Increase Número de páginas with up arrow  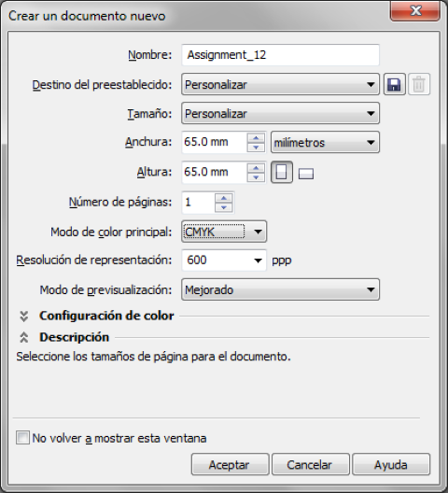click(223, 198)
